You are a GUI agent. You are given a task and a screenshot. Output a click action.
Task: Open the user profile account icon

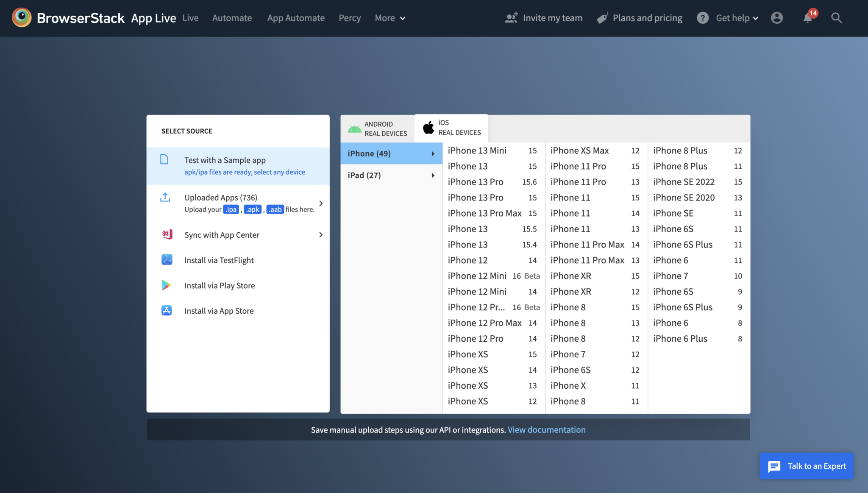point(777,17)
